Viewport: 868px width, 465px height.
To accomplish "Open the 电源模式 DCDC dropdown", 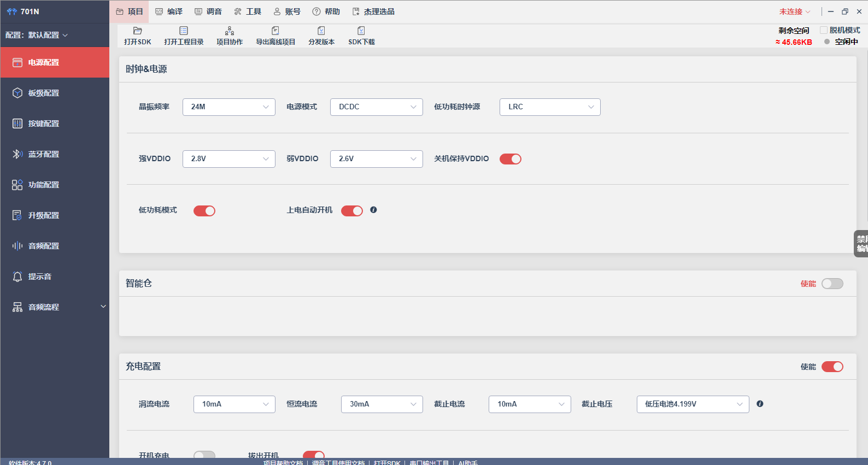I will click(x=377, y=107).
